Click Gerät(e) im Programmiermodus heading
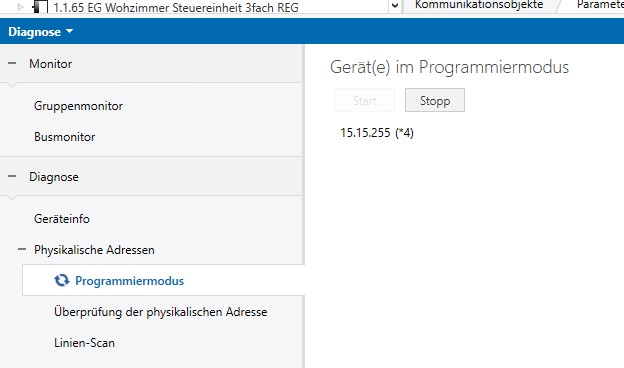The image size is (624, 368). 449,67
